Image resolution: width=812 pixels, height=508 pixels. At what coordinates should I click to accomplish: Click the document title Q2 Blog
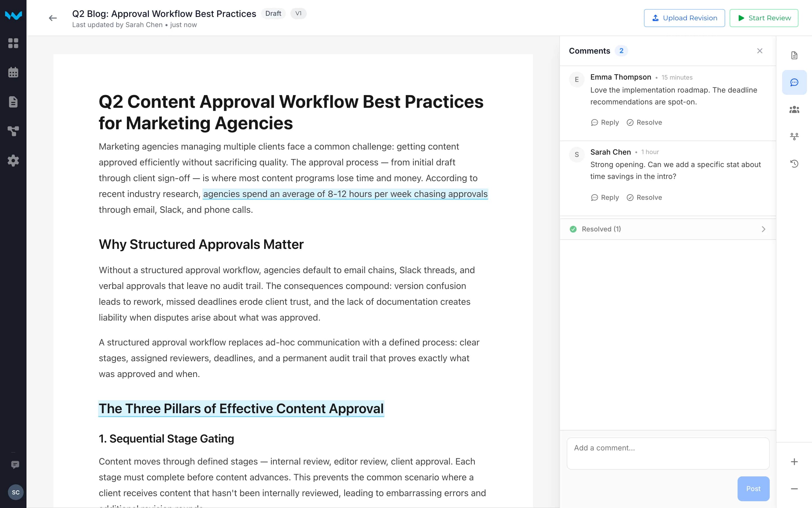point(164,14)
